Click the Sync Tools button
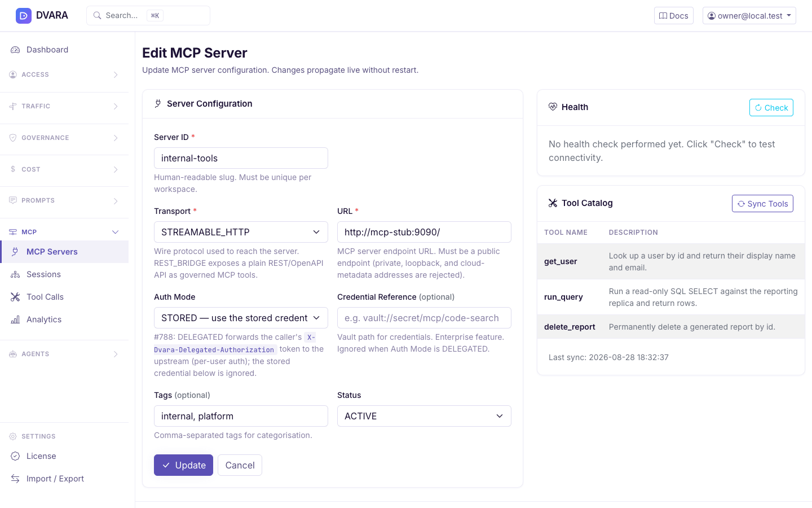The width and height of the screenshot is (812, 508). click(762, 204)
